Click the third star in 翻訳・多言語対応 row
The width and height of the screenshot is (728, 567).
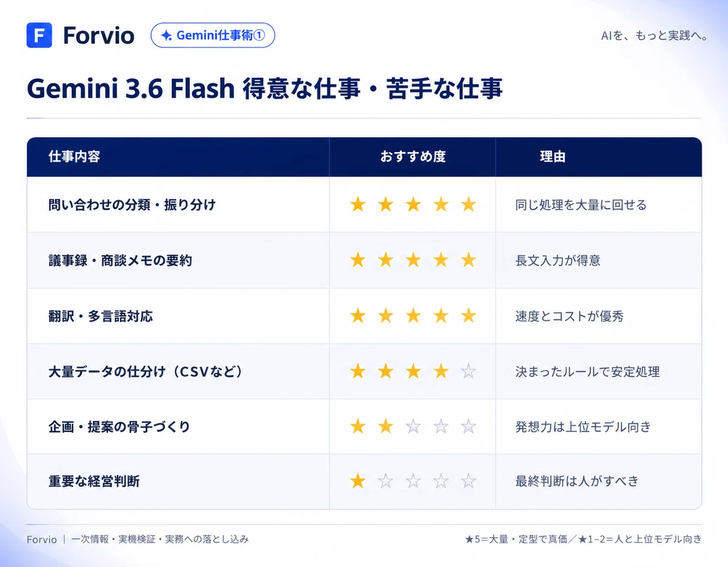point(413,316)
